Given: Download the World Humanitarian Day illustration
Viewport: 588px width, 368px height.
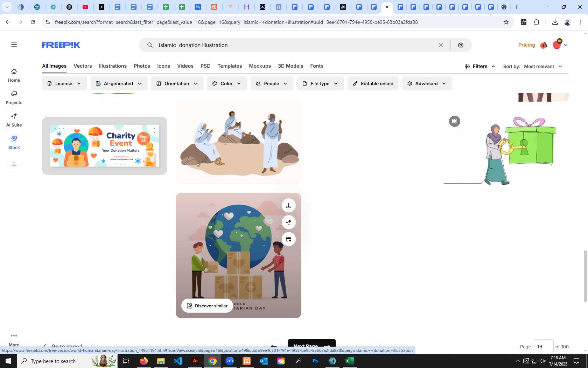Looking at the screenshot, I should click(x=288, y=205).
